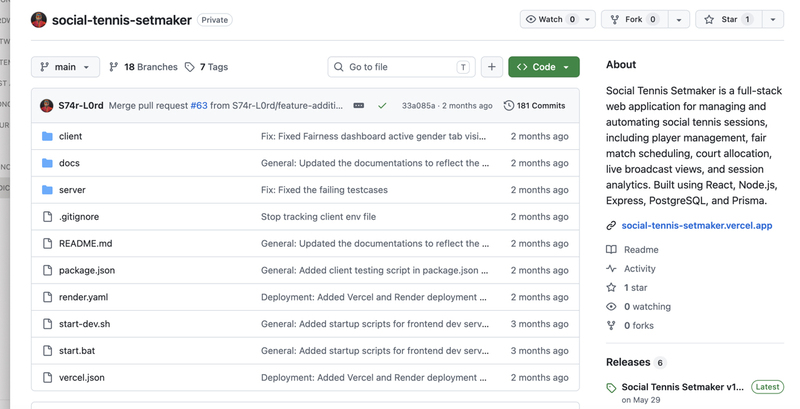Click the eye icon beside 0 watching
This screenshot has width=800, height=409.
611,306
